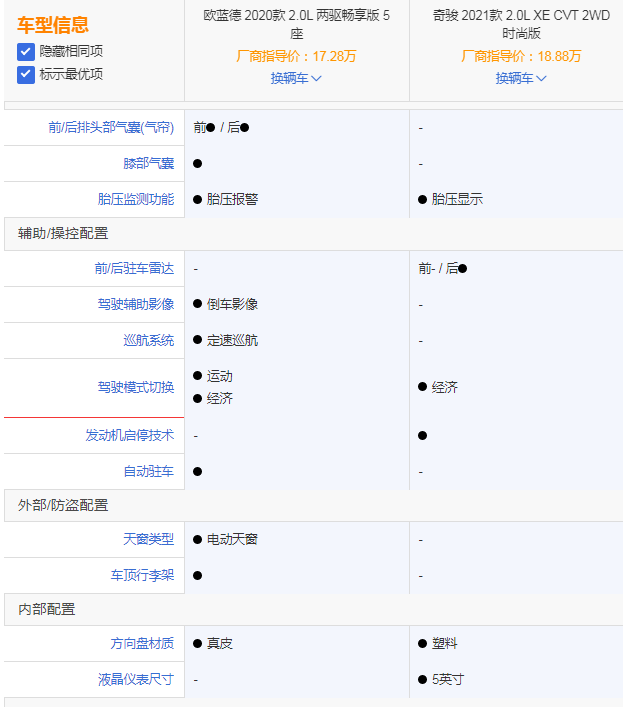This screenshot has height=707, width=623.
Task: Click the 驾驶模式切换 parameter link
Action: click(x=136, y=387)
